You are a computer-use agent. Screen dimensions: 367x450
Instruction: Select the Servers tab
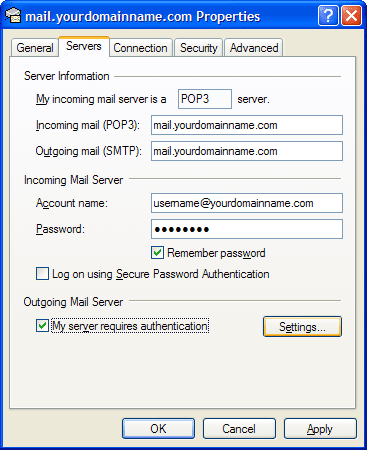(84, 46)
